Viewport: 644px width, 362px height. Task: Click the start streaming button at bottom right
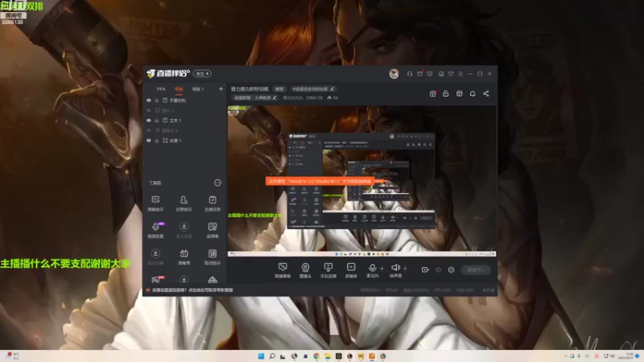[x=475, y=269]
